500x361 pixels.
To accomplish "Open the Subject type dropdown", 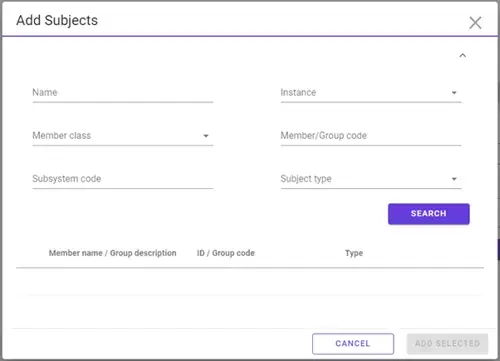I will click(371, 179).
